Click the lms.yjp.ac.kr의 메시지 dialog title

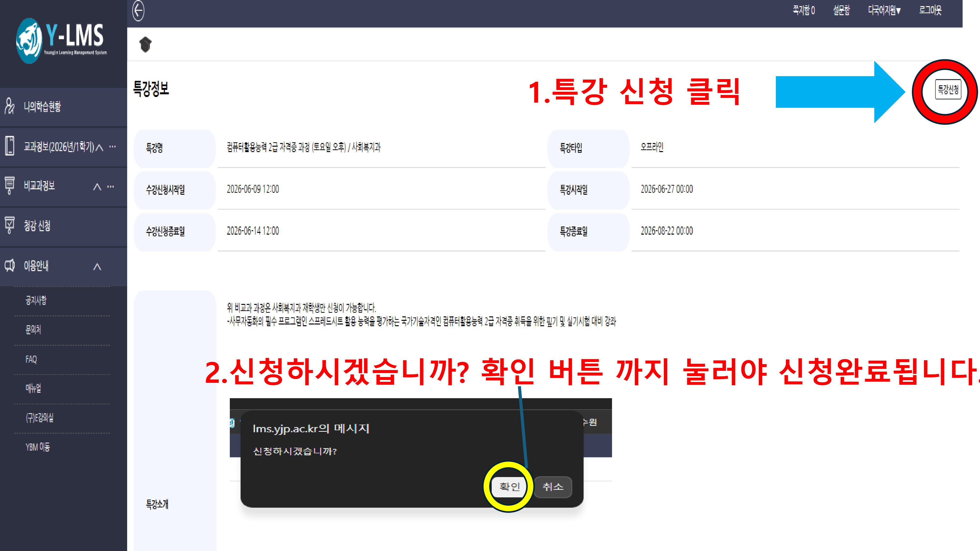311,429
